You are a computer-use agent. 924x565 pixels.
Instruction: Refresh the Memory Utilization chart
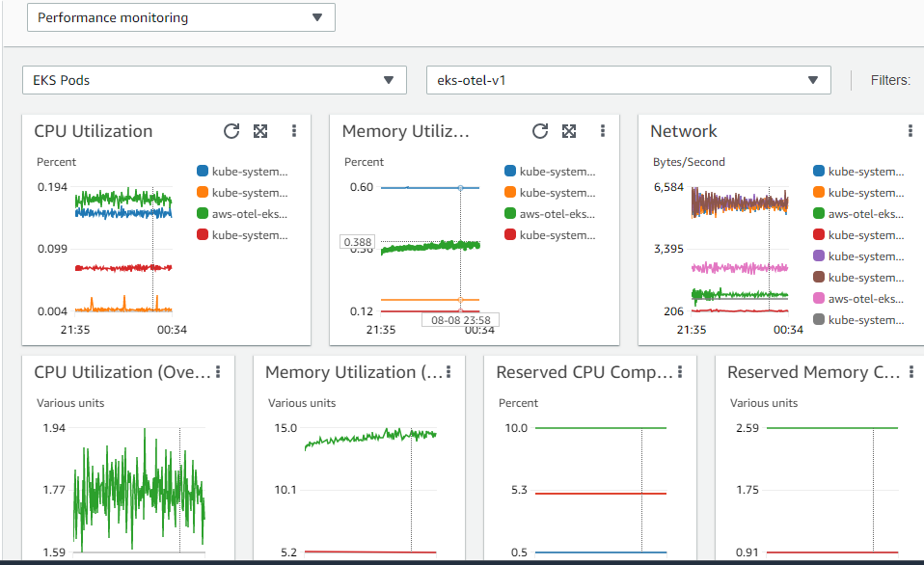539,131
